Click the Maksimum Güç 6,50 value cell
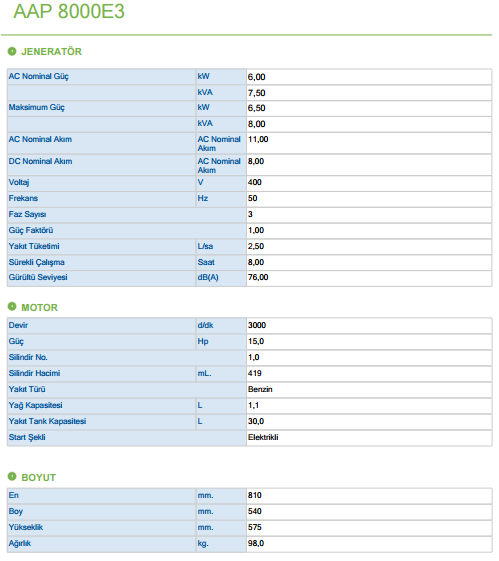The height and width of the screenshot is (561, 499). coord(369,108)
